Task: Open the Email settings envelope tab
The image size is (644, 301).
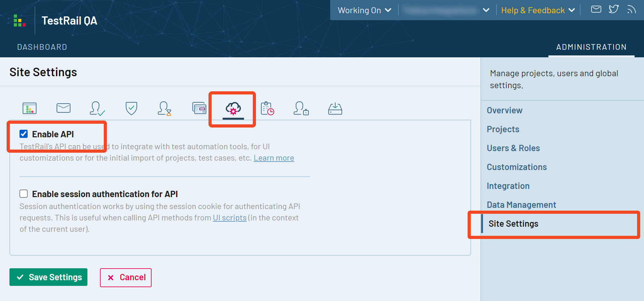Action: point(64,108)
